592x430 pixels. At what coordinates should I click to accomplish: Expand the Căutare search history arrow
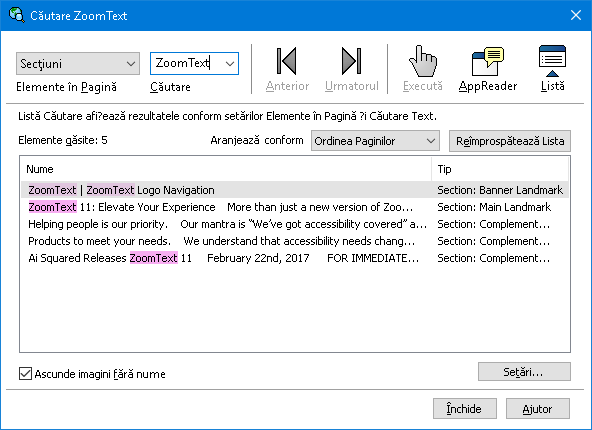pyautogui.click(x=230, y=63)
